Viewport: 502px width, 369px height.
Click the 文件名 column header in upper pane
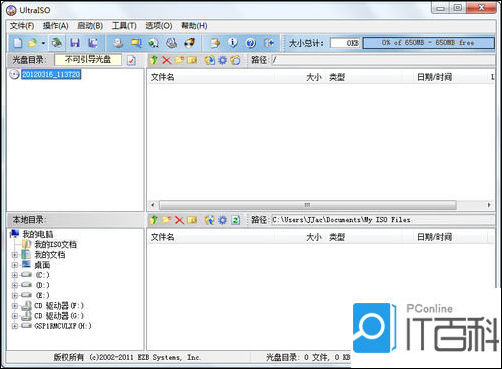coord(211,77)
